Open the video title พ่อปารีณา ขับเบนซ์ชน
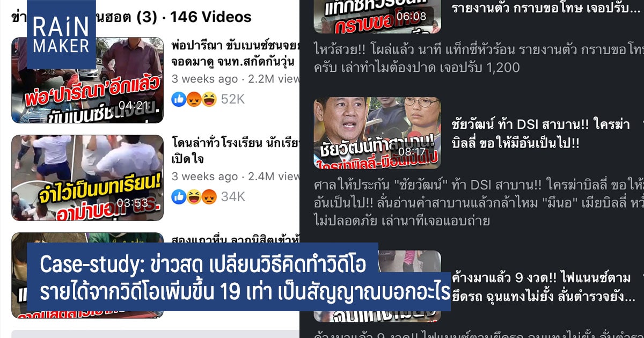The width and height of the screenshot is (644, 338). (235, 53)
